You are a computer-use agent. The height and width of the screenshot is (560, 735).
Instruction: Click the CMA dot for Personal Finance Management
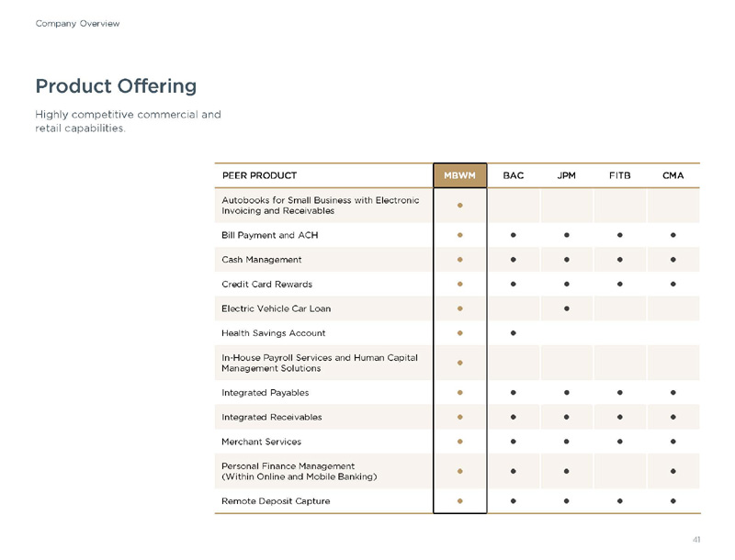(673, 471)
